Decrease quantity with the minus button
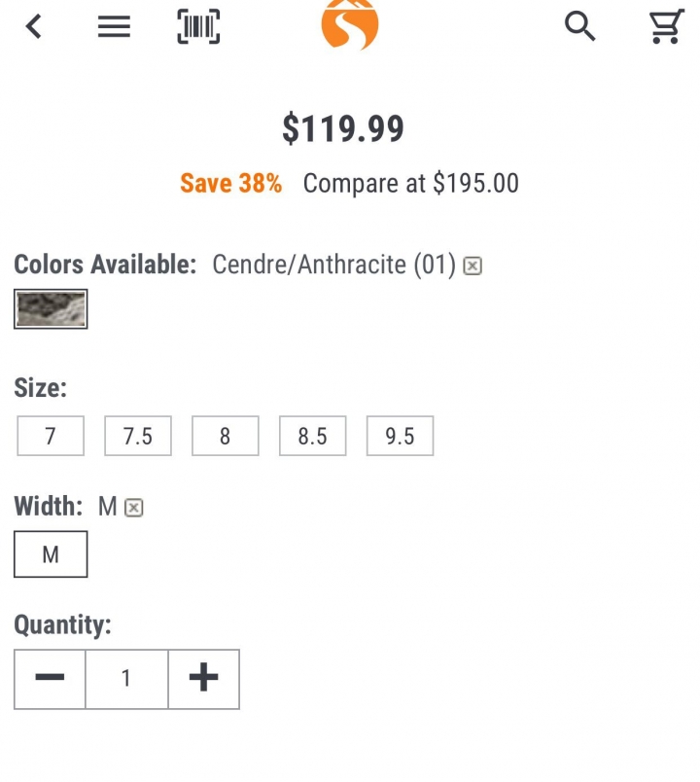The width and height of the screenshot is (700, 782). point(50,679)
